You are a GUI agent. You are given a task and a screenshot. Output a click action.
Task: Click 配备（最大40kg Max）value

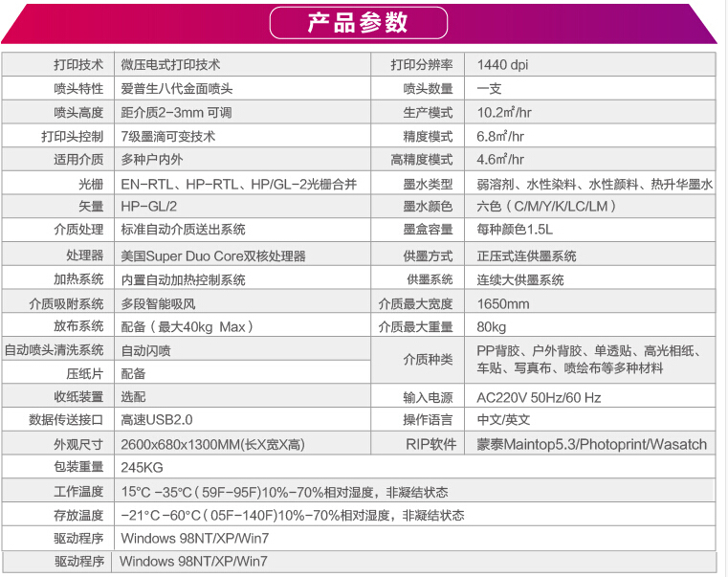click(187, 326)
